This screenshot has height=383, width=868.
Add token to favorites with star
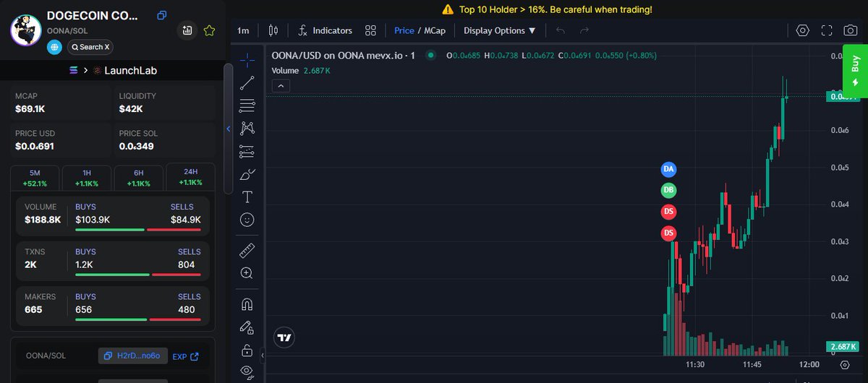pyautogui.click(x=209, y=30)
